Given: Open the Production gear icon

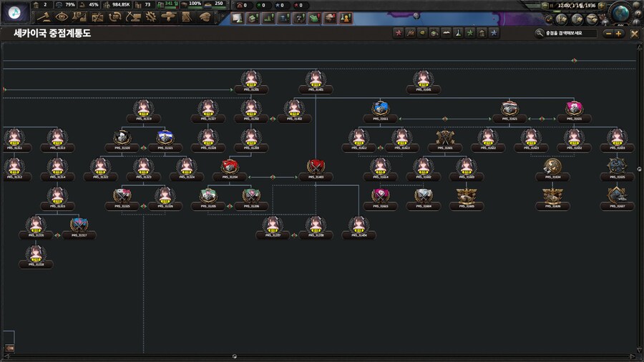Looking at the screenshot, I should click(x=151, y=16).
